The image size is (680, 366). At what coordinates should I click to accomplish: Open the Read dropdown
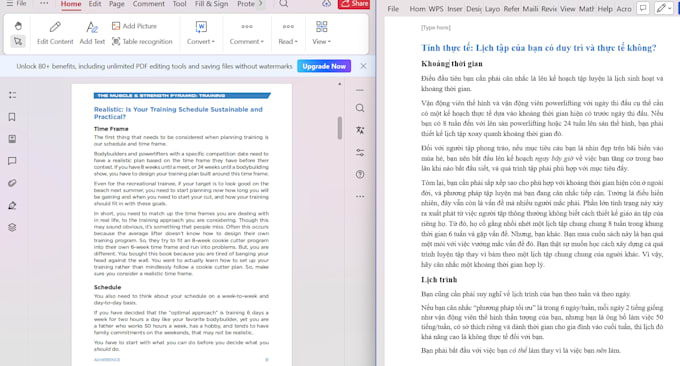288,33
